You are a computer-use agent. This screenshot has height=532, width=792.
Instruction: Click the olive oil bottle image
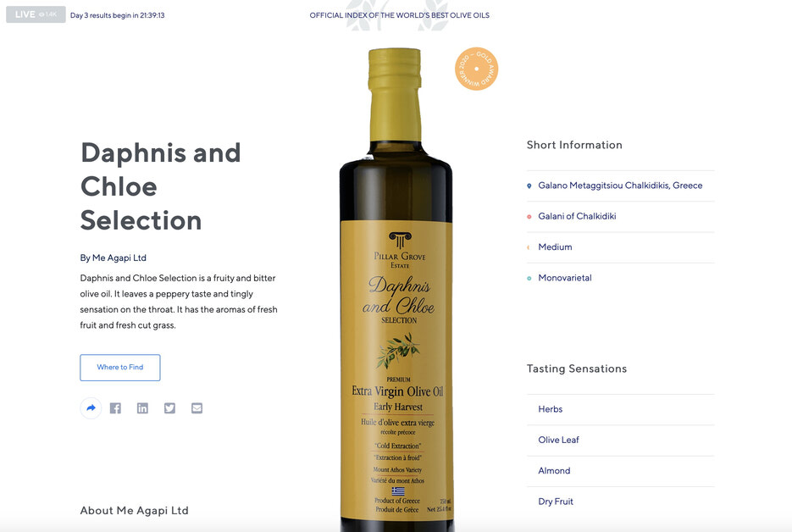point(396,290)
